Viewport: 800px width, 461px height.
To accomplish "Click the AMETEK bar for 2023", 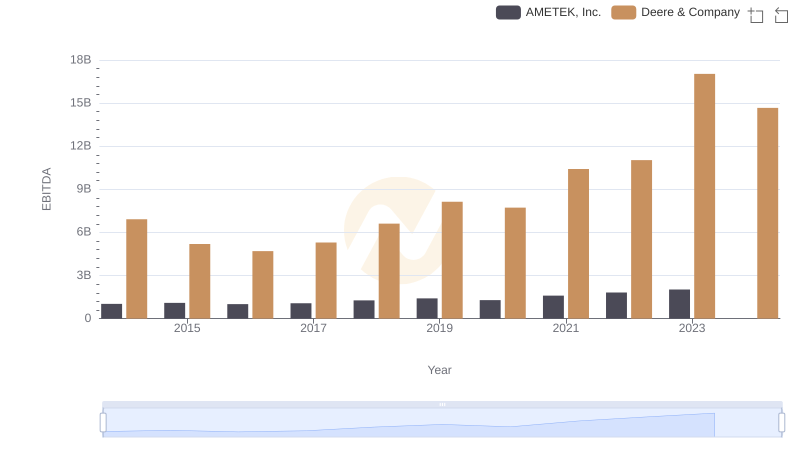I will point(680,304).
